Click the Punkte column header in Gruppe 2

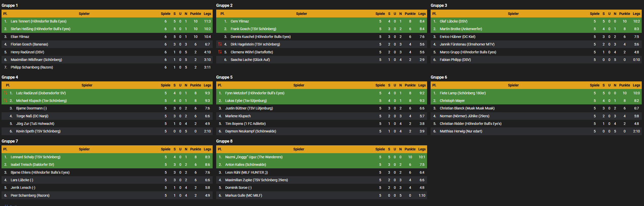pos(410,14)
